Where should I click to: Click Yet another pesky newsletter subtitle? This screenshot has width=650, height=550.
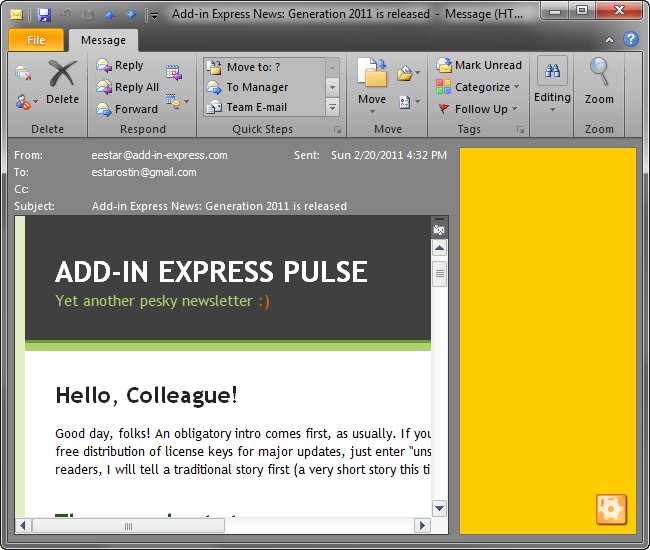tap(162, 301)
